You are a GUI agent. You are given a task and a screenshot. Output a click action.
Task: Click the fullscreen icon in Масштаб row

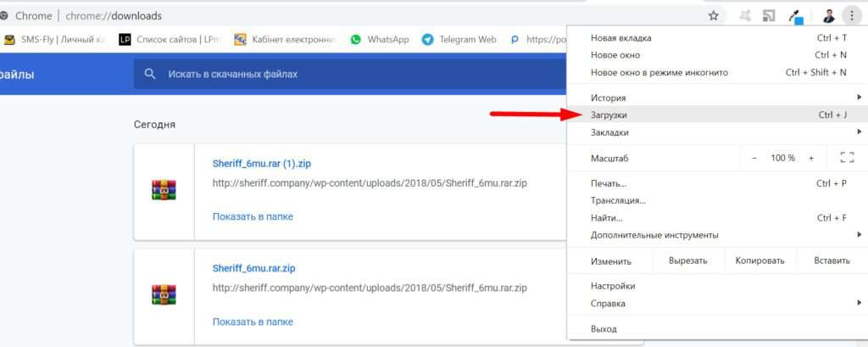coord(846,158)
